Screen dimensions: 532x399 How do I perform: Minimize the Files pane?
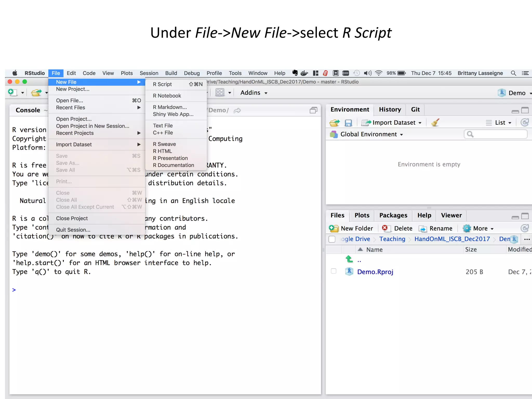[515, 217]
